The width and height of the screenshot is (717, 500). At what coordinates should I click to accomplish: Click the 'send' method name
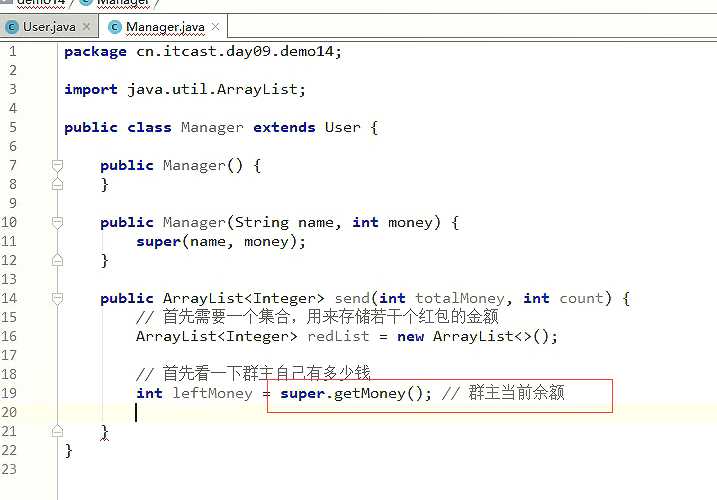[352, 298]
